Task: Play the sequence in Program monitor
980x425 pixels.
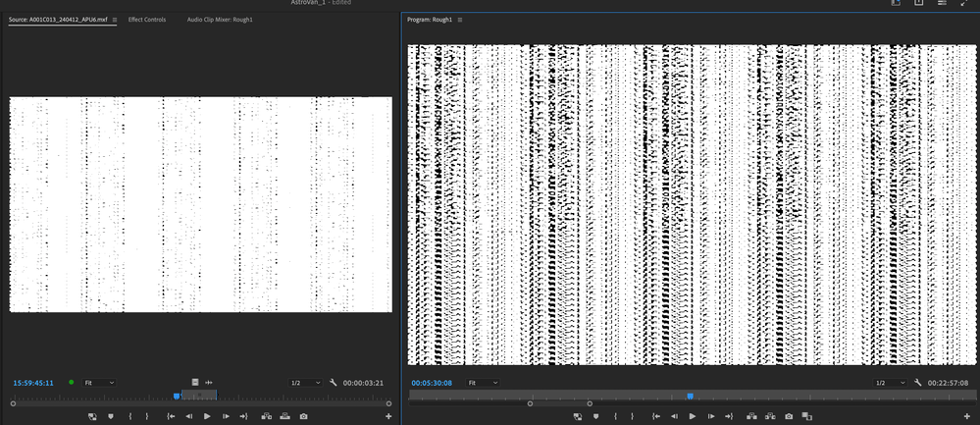Action: point(692,416)
